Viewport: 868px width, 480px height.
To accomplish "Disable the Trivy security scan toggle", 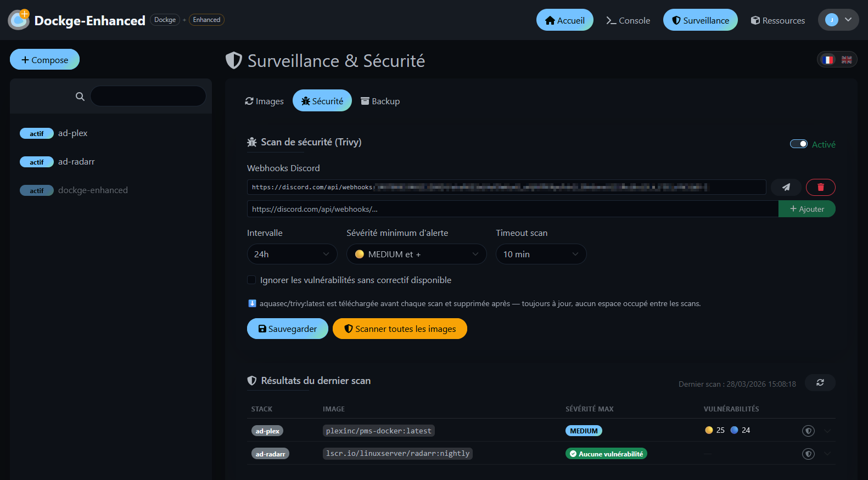I will (798, 144).
